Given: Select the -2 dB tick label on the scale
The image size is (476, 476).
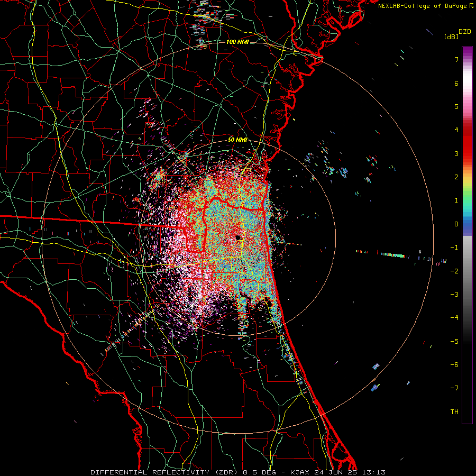Looking at the screenshot, I should (x=454, y=271).
